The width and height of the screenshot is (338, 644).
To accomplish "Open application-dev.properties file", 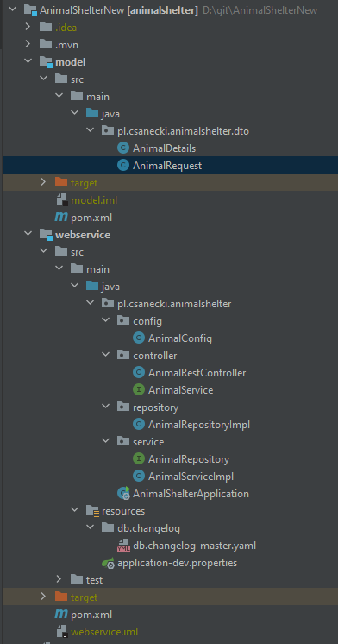I will tap(178, 563).
